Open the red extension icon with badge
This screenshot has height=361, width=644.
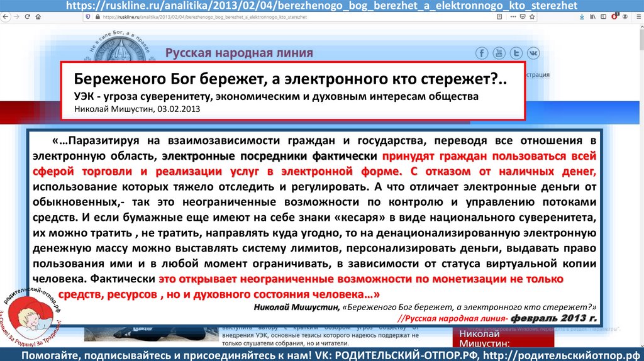click(615, 16)
